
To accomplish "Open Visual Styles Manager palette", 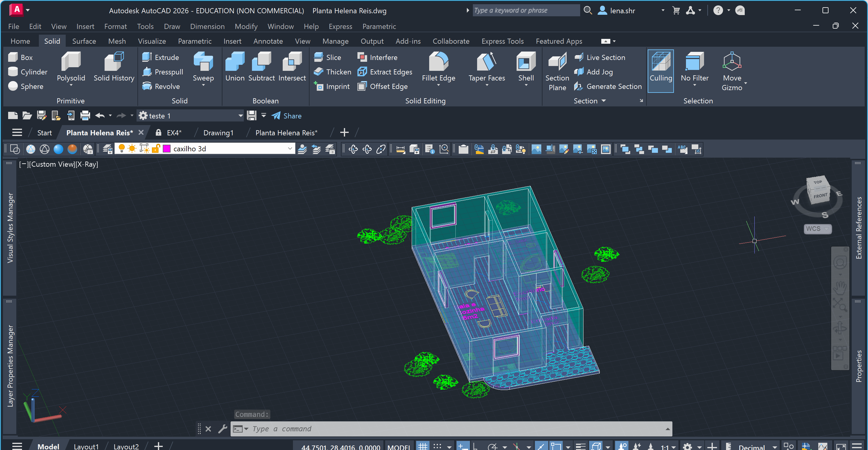I will (x=10, y=228).
